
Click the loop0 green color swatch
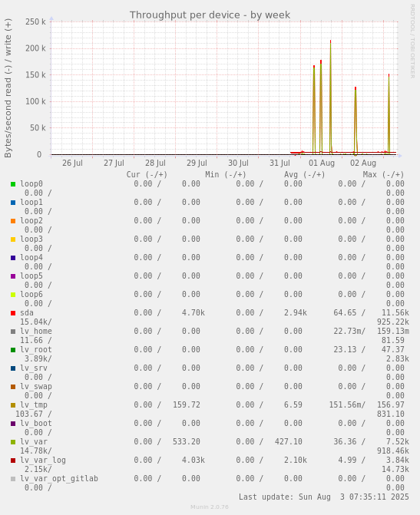coord(13,184)
